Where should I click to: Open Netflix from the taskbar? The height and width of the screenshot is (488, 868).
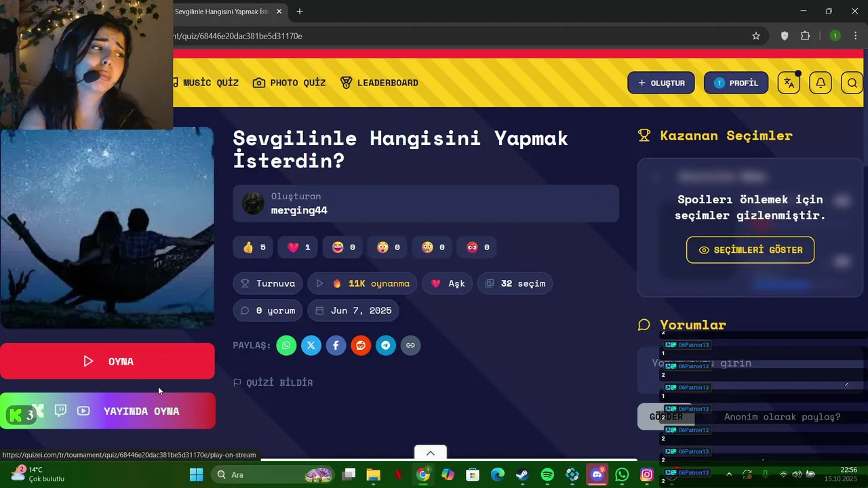click(399, 474)
